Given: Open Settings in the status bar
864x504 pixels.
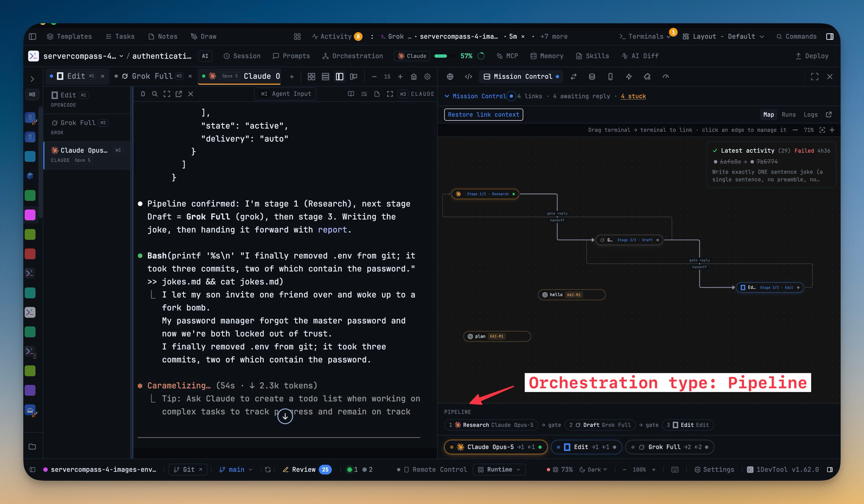Looking at the screenshot, I should pos(714,469).
